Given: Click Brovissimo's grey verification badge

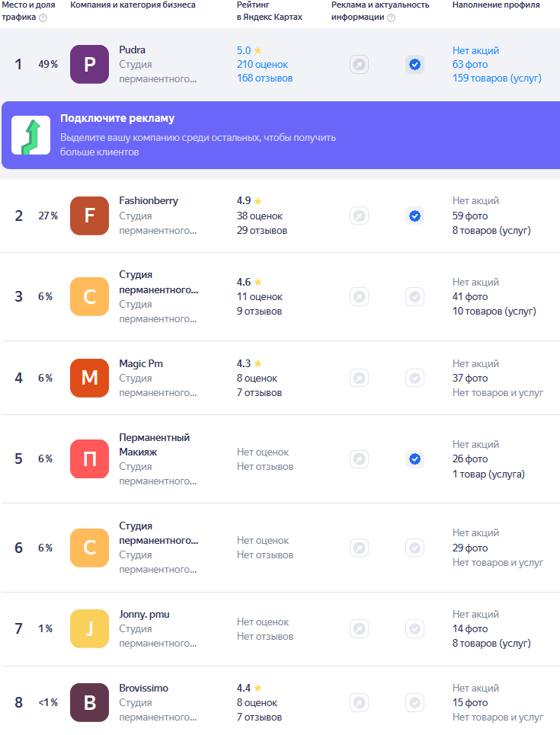Looking at the screenshot, I should [x=415, y=703].
